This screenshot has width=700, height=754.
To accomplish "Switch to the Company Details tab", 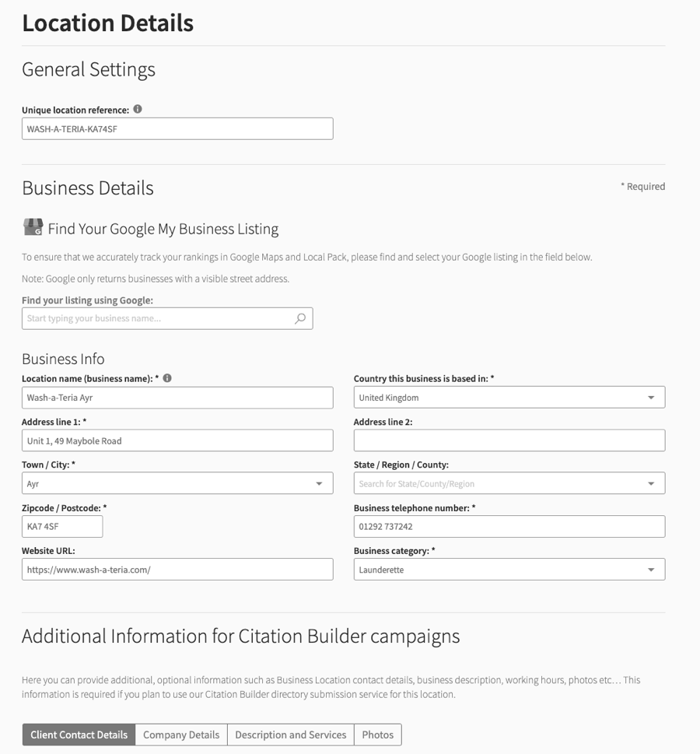I will [181, 735].
